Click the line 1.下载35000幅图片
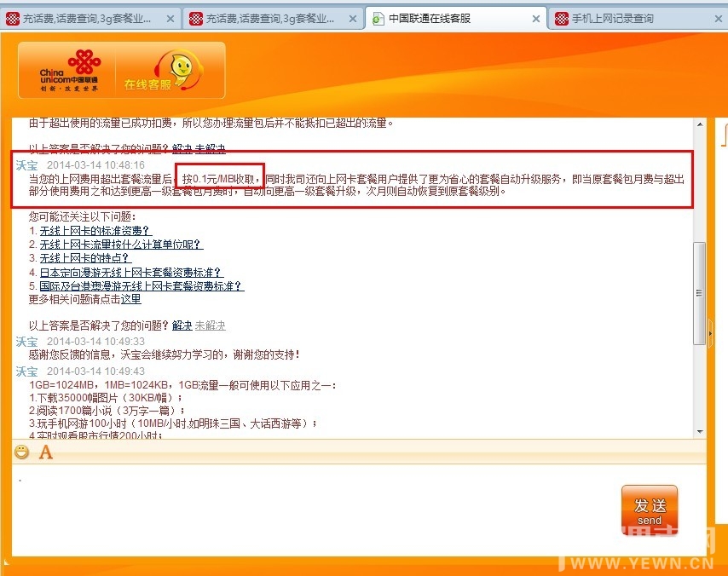Screen dimensions: 728x576 tap(106, 398)
